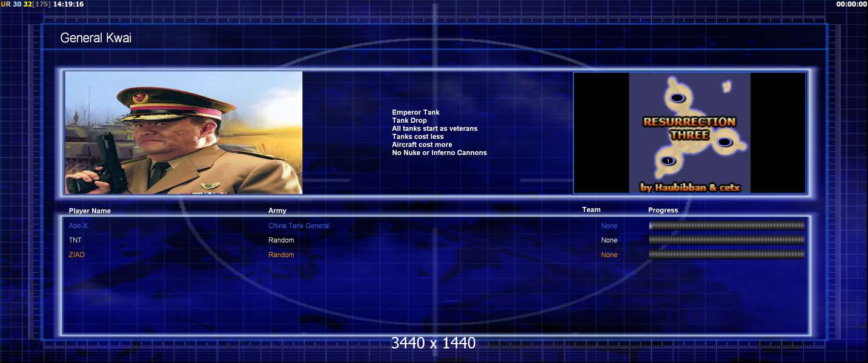The height and width of the screenshot is (363, 868).
Task: Click the '3440 x 1440' resolution text
Action: point(434,343)
